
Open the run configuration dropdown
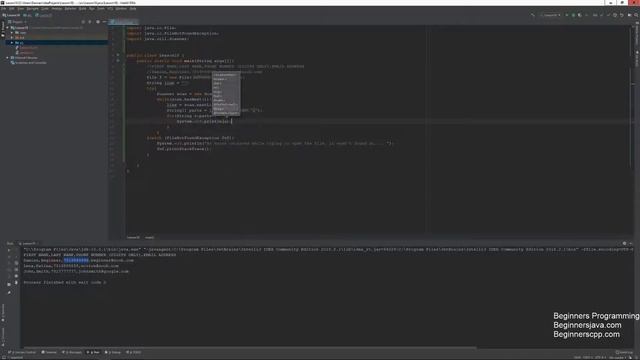pyautogui.click(x=551, y=15)
